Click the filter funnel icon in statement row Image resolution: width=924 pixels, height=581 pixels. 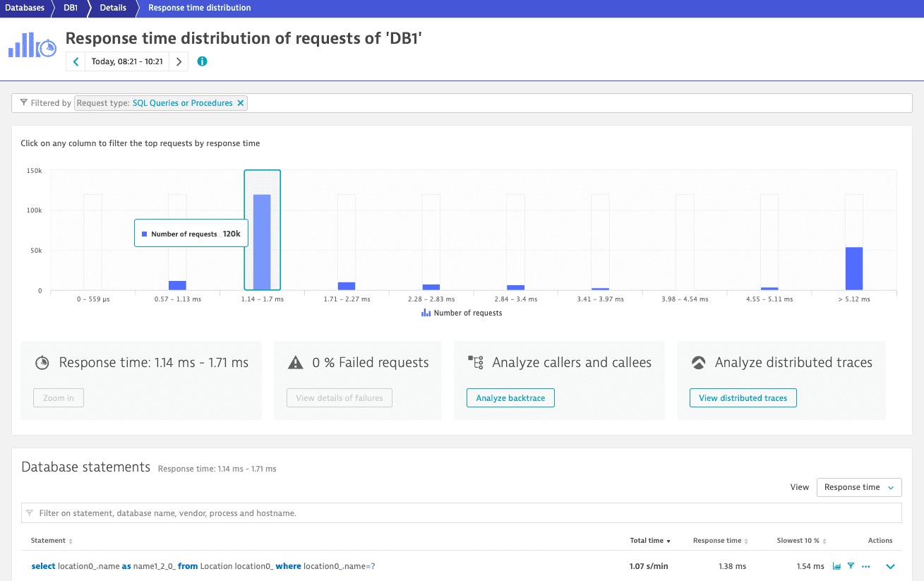(x=851, y=566)
